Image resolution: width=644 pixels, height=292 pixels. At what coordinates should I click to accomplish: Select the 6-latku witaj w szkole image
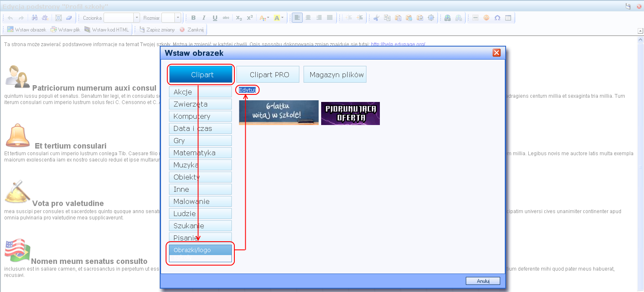[279, 112]
